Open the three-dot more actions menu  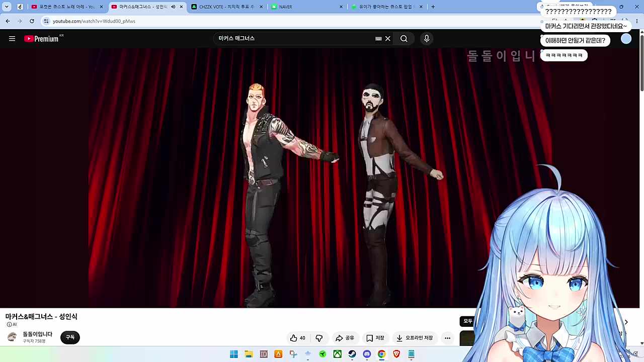[447, 338]
